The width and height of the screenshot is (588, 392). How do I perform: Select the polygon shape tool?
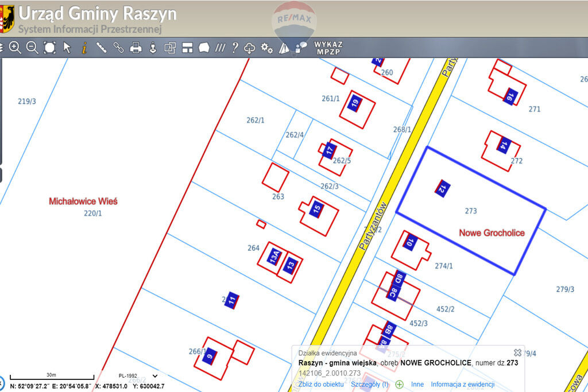click(x=204, y=48)
